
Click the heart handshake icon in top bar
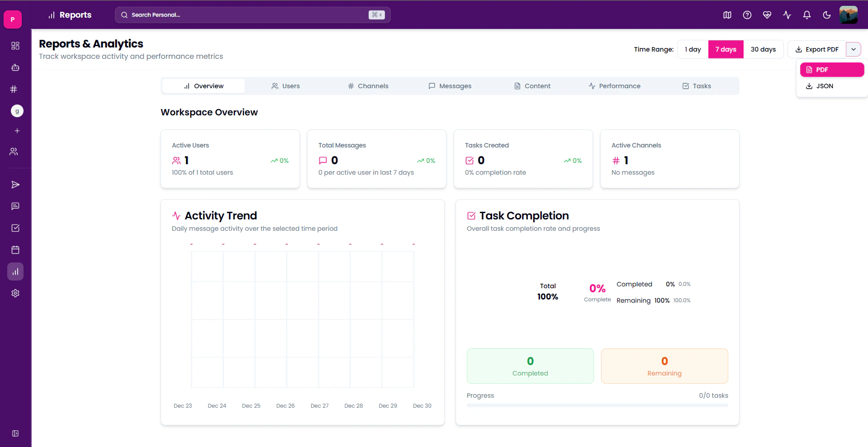coord(767,15)
